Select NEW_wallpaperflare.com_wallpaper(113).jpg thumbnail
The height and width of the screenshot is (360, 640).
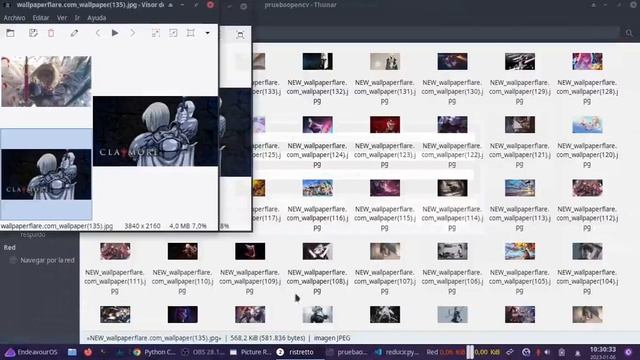(x=520, y=188)
